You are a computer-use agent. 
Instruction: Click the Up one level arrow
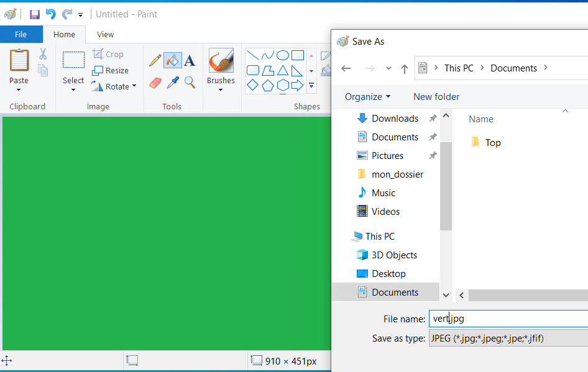tap(404, 68)
